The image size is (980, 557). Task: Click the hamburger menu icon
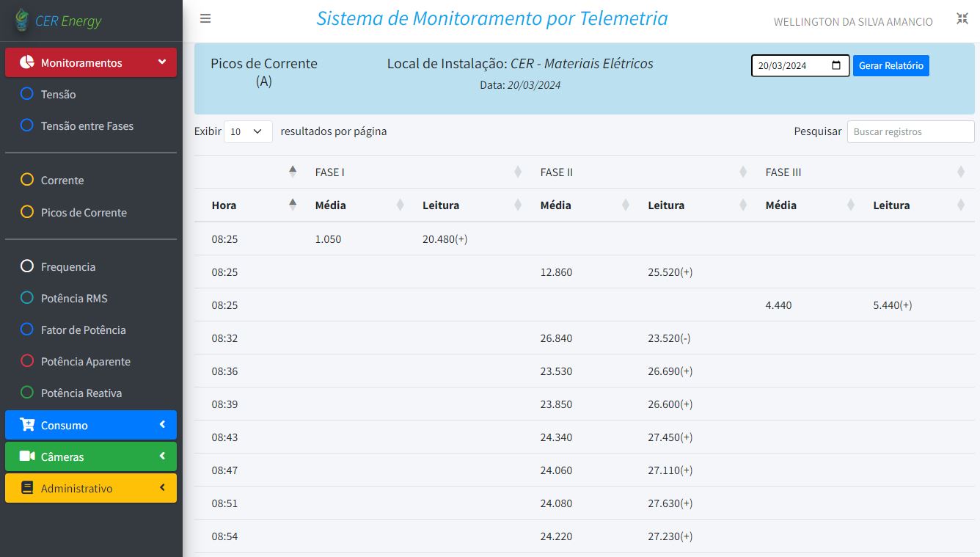coord(205,19)
